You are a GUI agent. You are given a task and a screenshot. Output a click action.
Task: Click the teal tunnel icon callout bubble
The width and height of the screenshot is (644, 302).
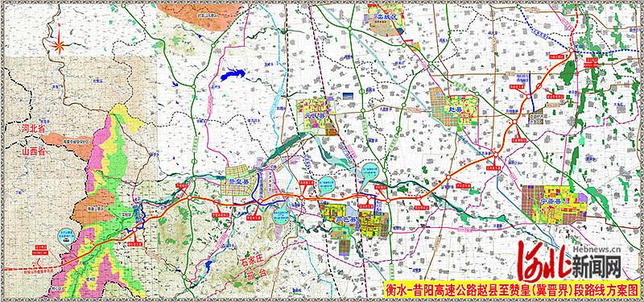tap(66, 236)
